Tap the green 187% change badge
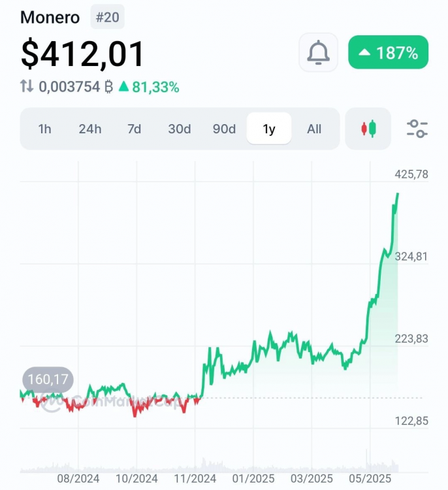448x490 pixels. pyautogui.click(x=389, y=52)
